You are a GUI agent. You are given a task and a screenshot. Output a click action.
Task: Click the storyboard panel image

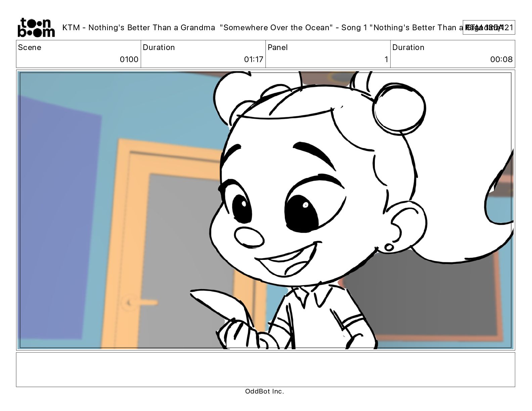(265, 210)
